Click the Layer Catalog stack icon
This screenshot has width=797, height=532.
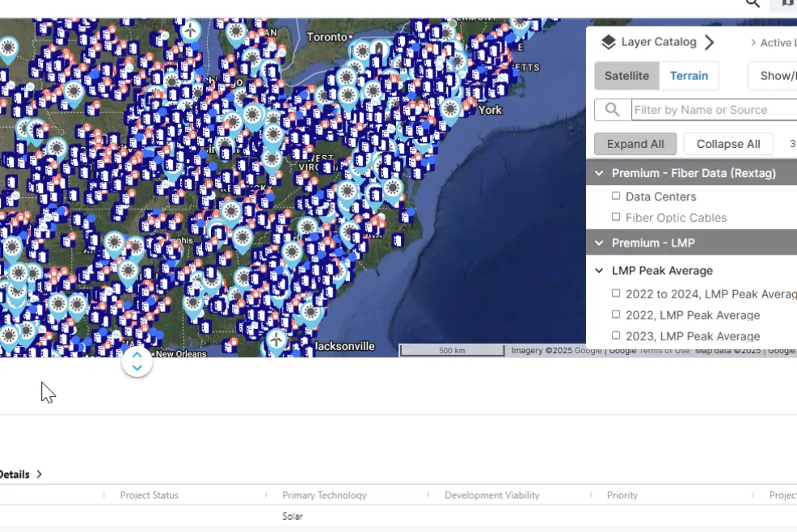(x=608, y=42)
